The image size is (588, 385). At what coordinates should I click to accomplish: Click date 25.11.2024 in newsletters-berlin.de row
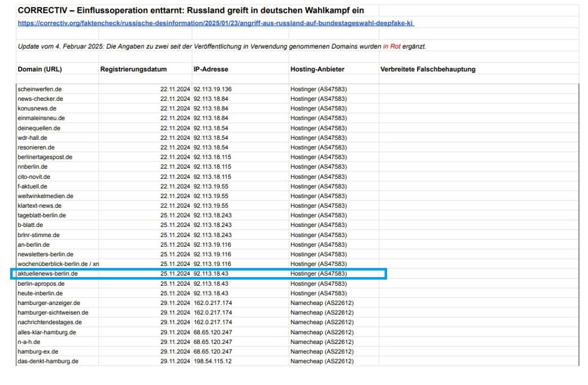(x=175, y=254)
